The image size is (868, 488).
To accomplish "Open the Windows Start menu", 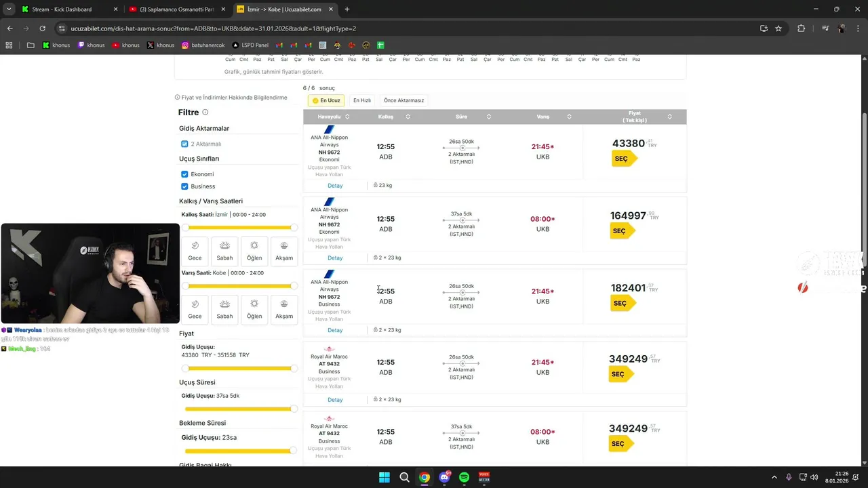I will 384,477.
